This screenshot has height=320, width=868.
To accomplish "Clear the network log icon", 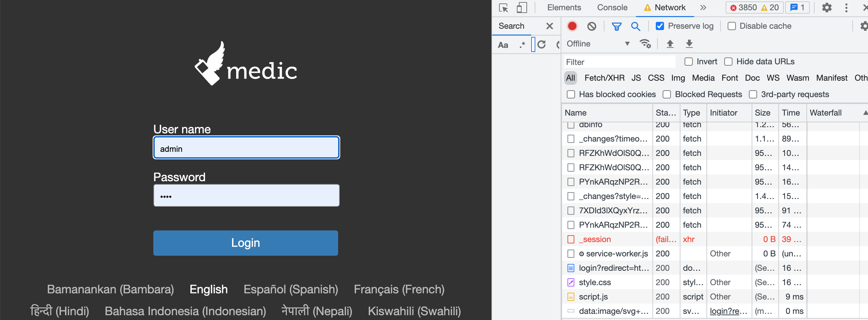I will click(592, 26).
